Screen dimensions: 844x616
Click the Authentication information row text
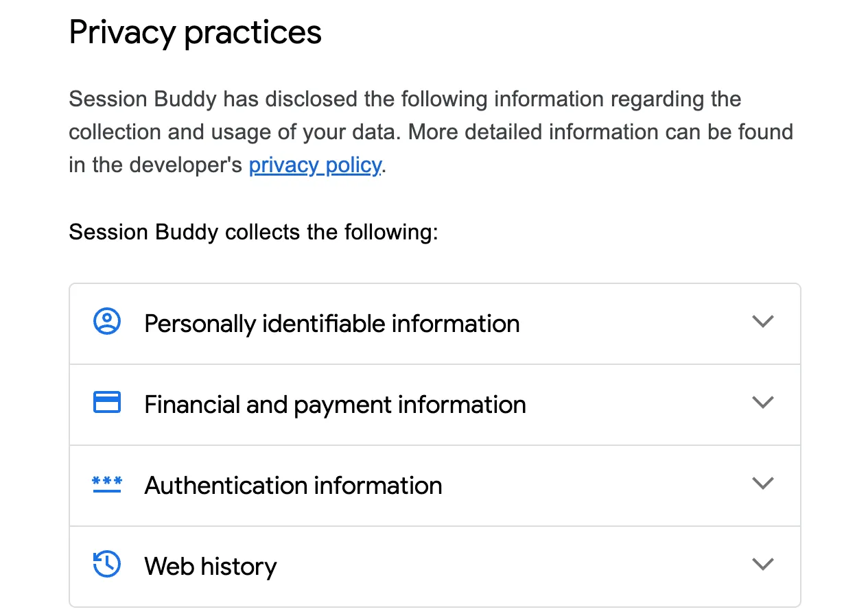coord(293,485)
